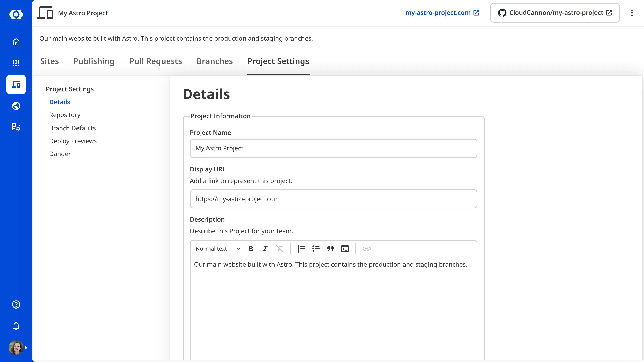
Task: Select Details in the settings sidebar
Action: point(60,102)
